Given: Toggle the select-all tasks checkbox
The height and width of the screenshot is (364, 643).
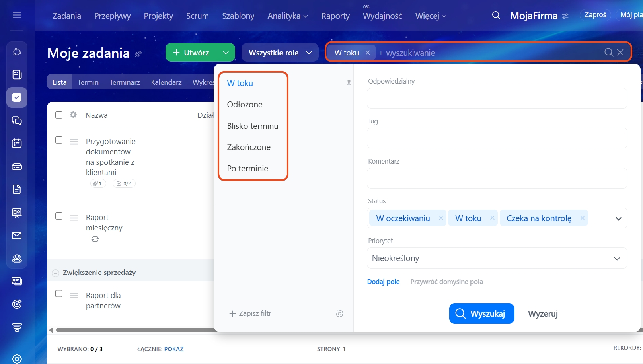Looking at the screenshot, I should click(59, 115).
